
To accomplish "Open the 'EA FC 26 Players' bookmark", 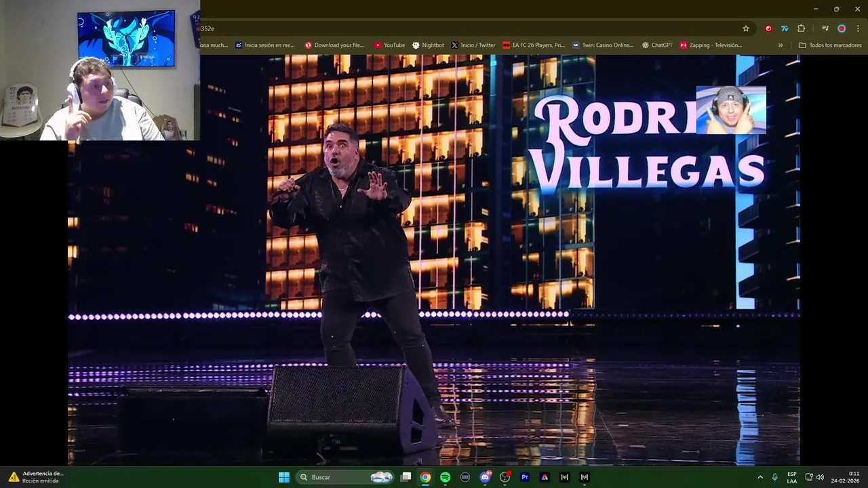I will click(534, 45).
